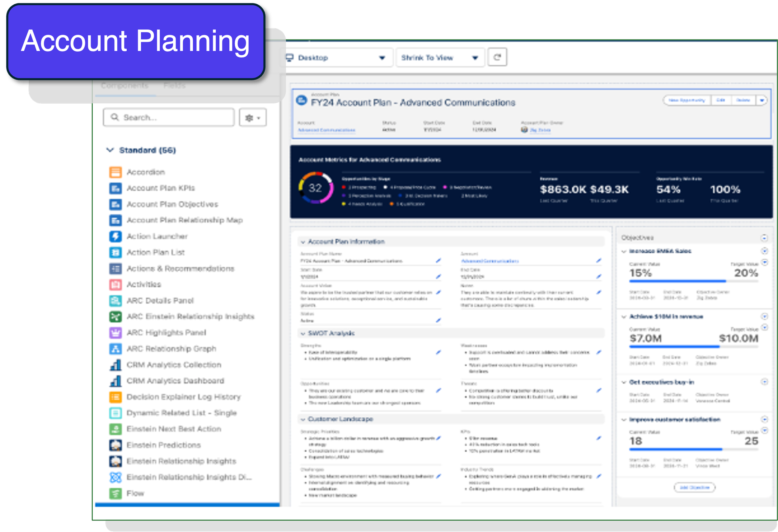Collapse the Achieve $10M in revenue objective
The height and width of the screenshot is (532, 778).
[x=624, y=317]
